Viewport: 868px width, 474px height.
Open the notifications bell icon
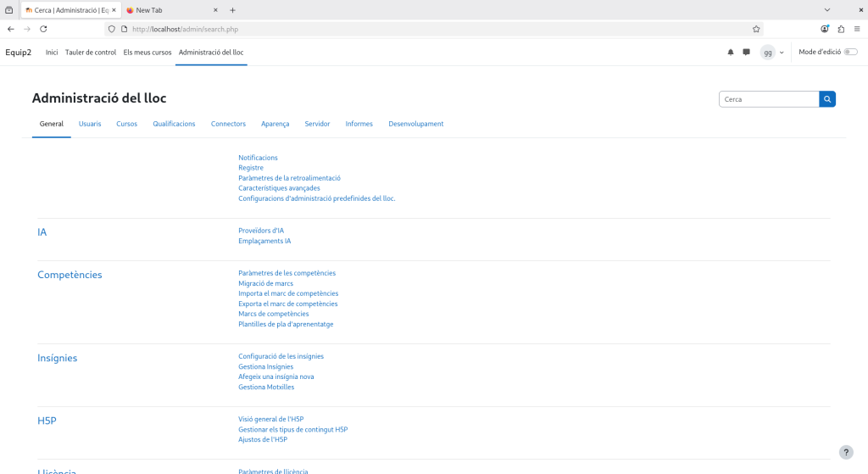731,53
